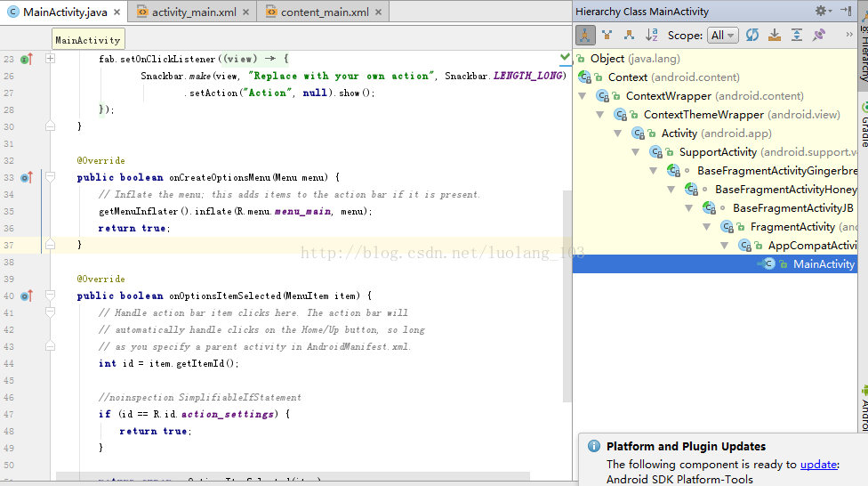
Task: Click 'menu_main' resource reference on line 35
Action: point(302,211)
